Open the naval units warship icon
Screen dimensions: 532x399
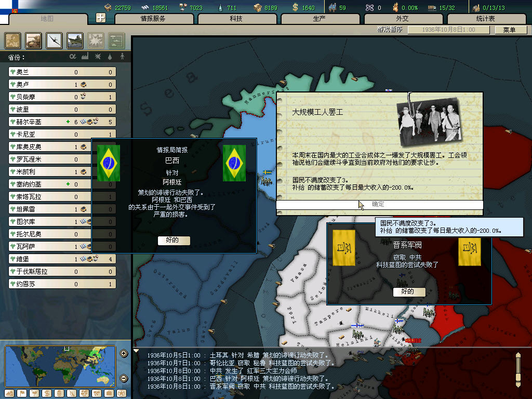click(75, 41)
